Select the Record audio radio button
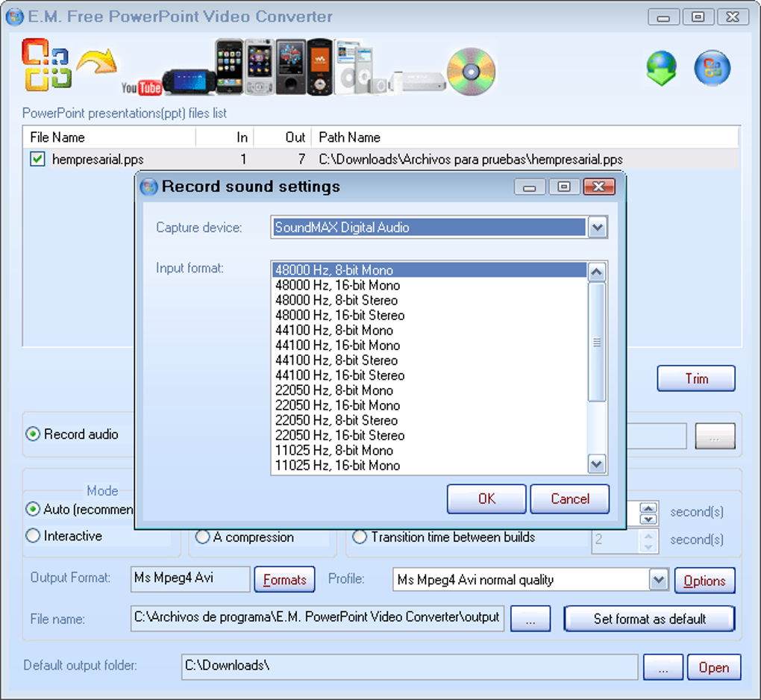The height and width of the screenshot is (700, 761). [33, 434]
